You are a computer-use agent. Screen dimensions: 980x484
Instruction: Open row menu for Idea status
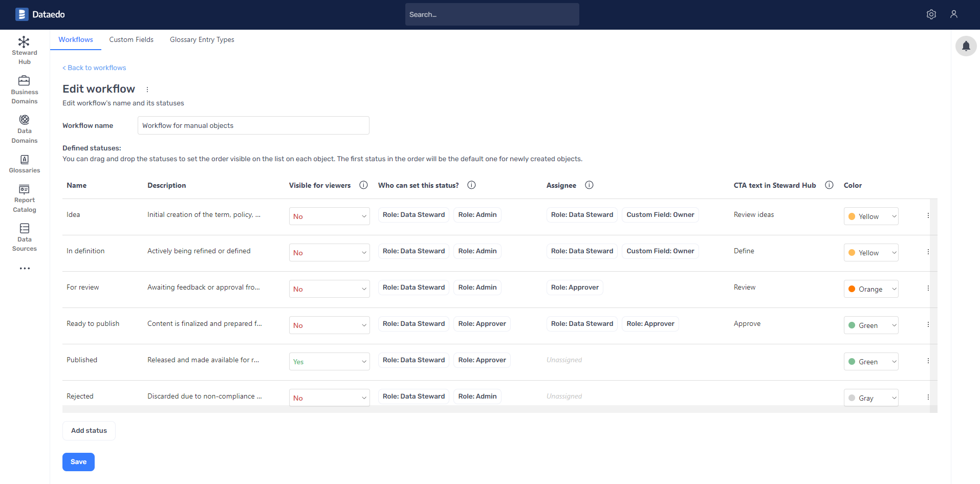coord(928,216)
